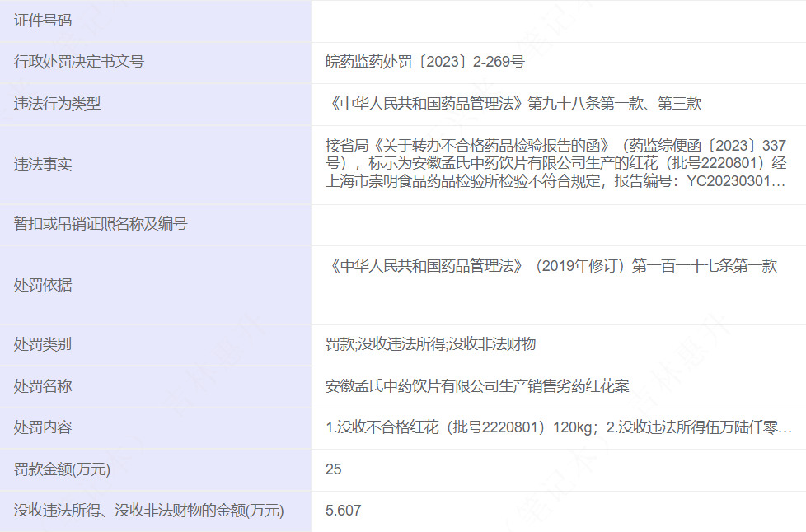Click the 行政处罚决定书文号 label
The width and height of the screenshot is (806, 532).
78,62
